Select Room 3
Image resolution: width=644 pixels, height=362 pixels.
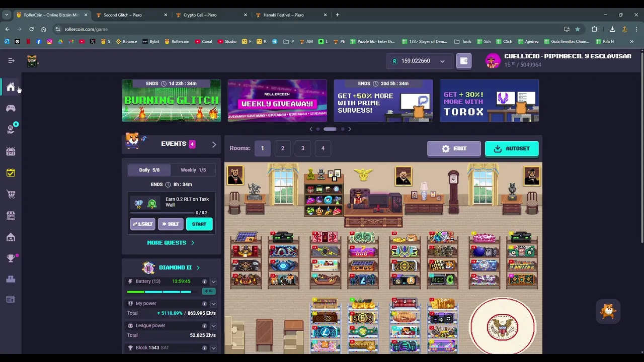coord(302,148)
